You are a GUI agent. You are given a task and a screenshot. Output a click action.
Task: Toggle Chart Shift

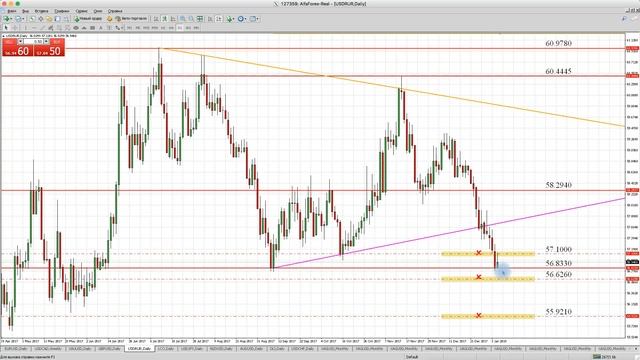(220, 19)
